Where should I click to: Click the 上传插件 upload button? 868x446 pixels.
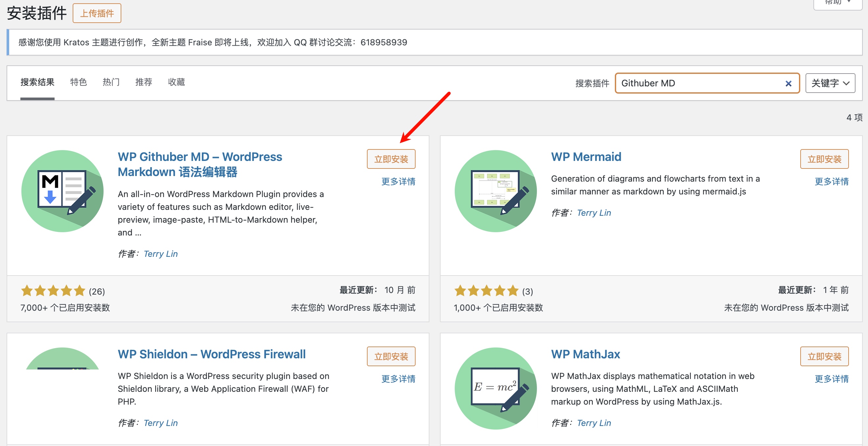97,13
